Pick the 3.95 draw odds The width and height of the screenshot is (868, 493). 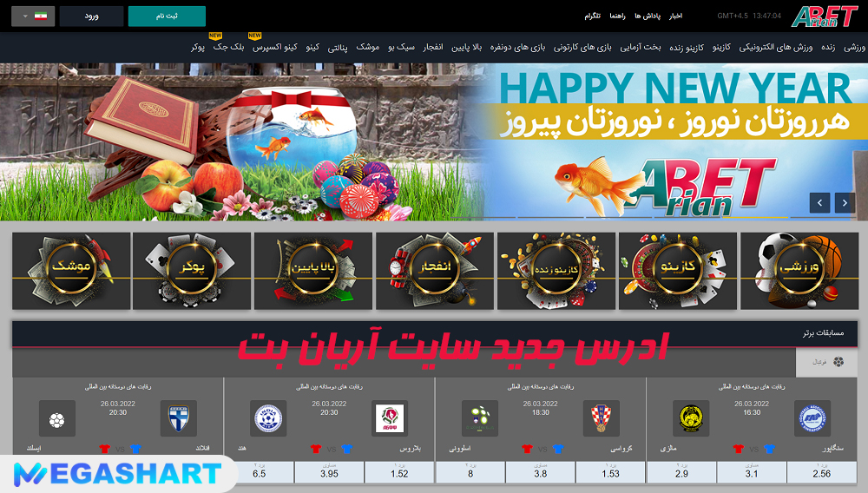click(x=329, y=472)
